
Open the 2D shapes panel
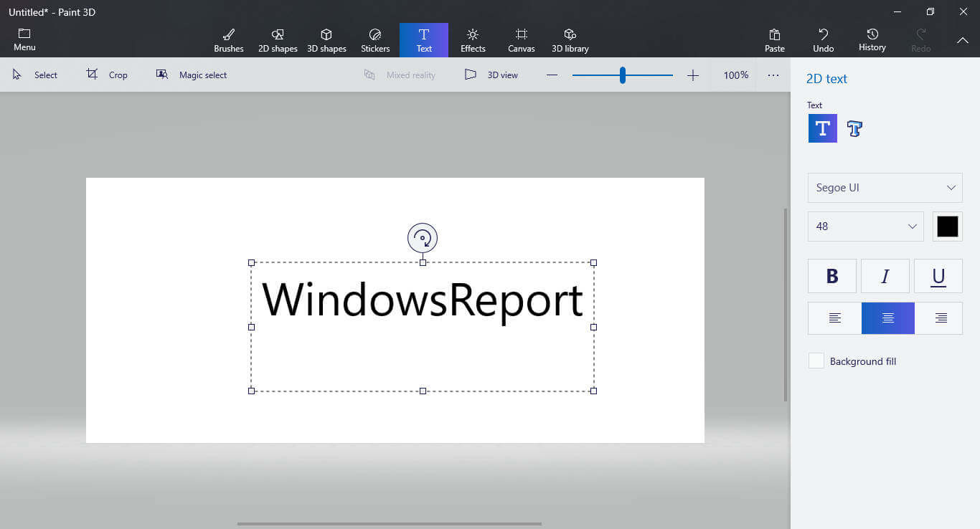(278, 40)
